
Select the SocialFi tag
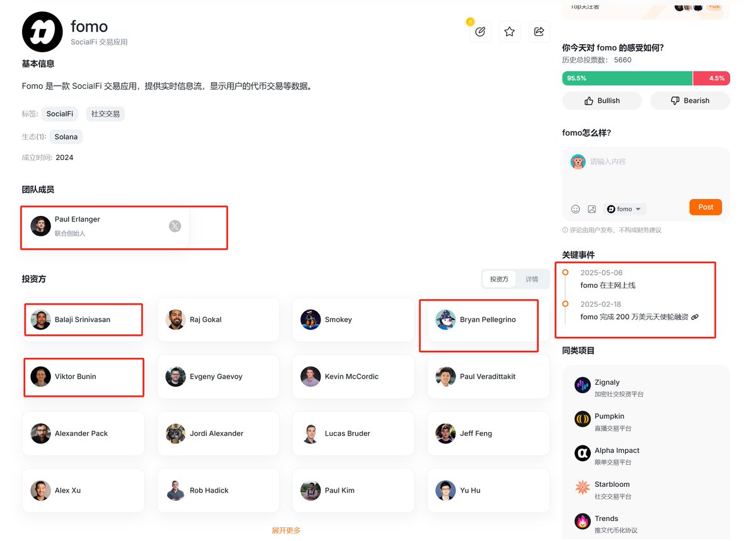(60, 114)
